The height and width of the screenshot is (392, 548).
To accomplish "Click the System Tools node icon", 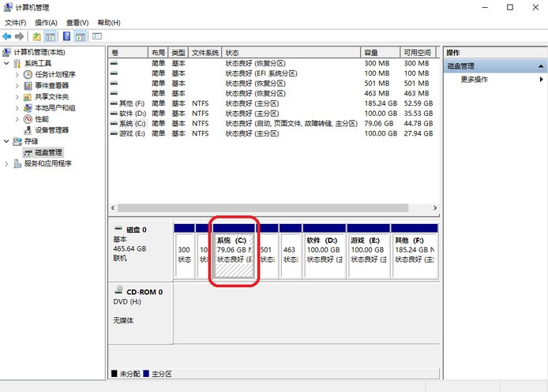I will coord(17,63).
